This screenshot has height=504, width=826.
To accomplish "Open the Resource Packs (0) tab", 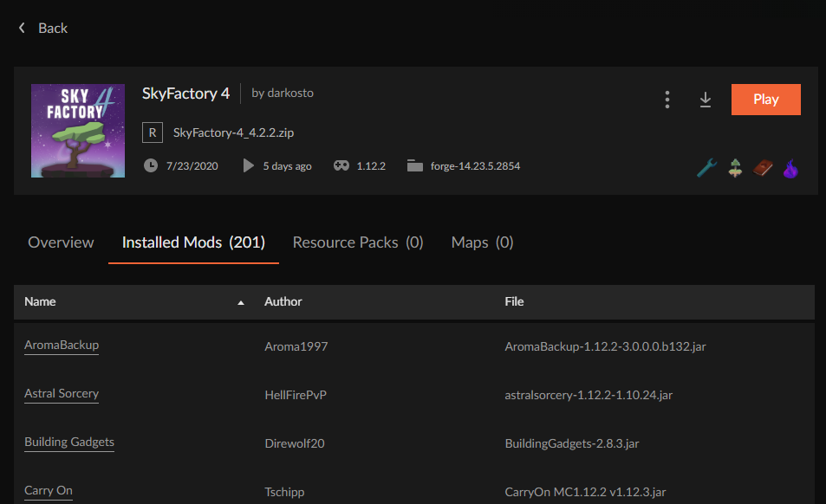I will click(358, 242).
